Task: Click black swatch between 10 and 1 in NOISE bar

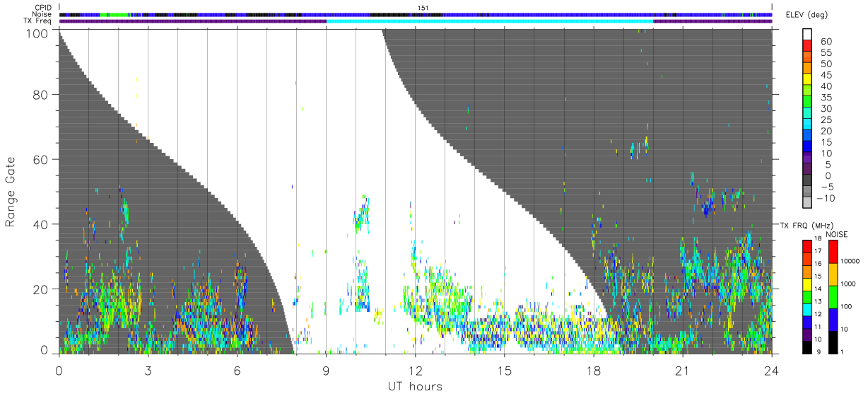Action: point(833,342)
